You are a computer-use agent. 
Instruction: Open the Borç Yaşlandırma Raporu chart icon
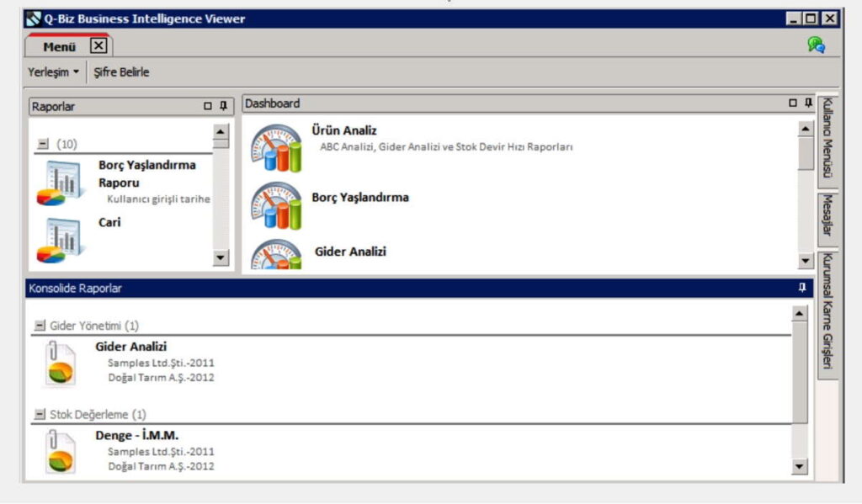(61, 183)
